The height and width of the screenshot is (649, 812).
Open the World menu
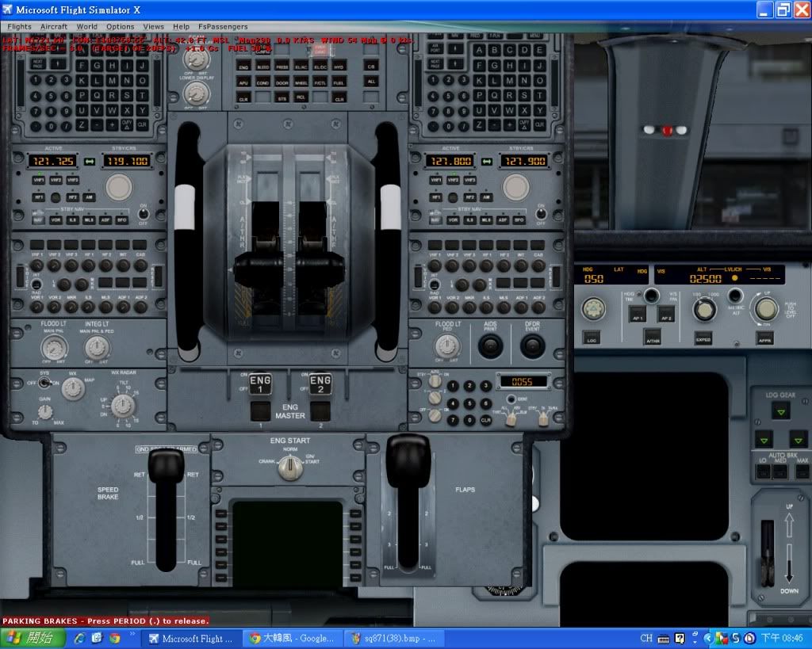point(87,26)
